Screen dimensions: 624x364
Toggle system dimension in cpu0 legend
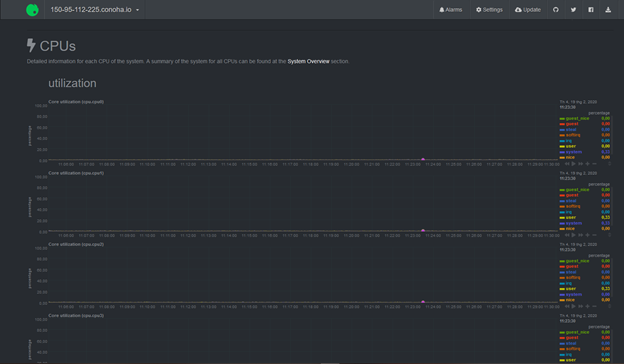pos(571,152)
